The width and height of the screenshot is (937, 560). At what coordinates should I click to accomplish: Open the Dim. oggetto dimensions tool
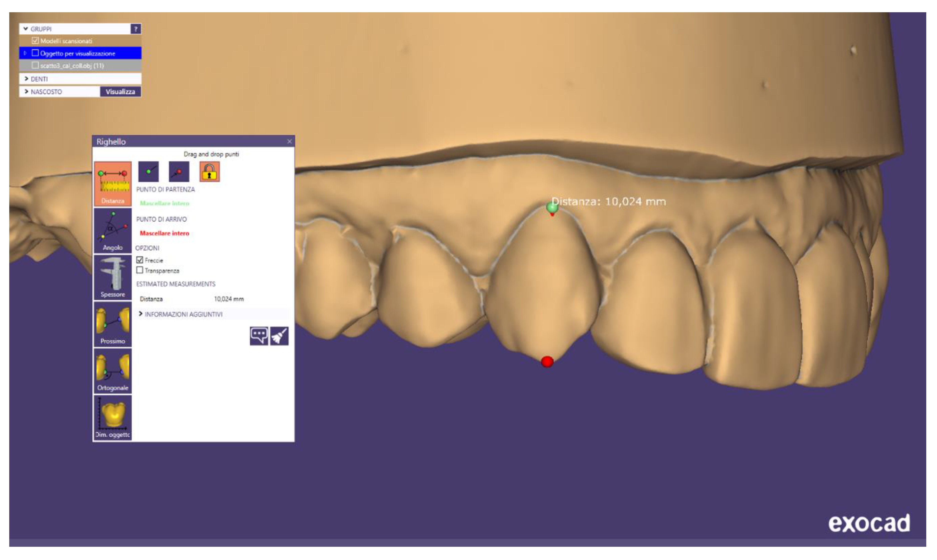coord(112,418)
